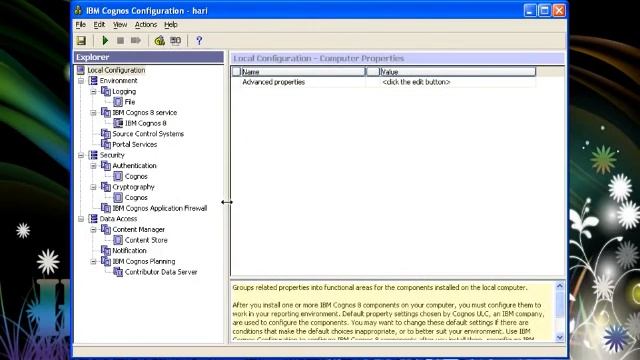
Task: Collapse the Security tree branch
Action: (81, 156)
